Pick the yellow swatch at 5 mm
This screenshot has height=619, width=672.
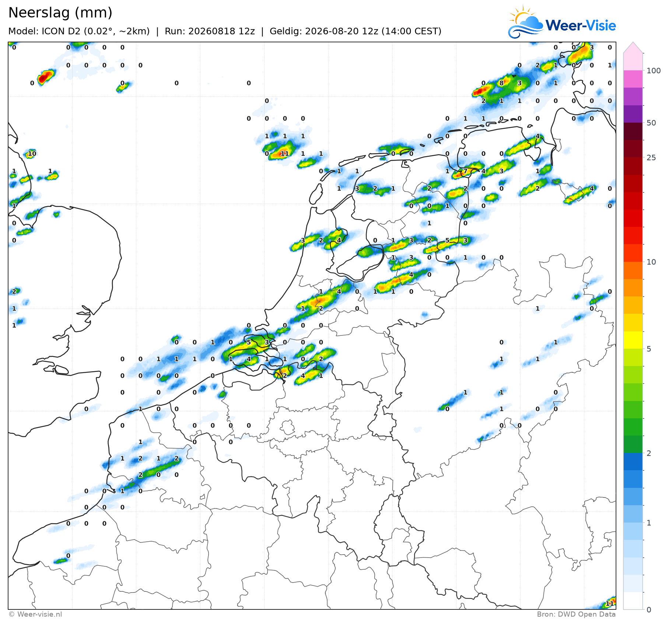(x=633, y=340)
